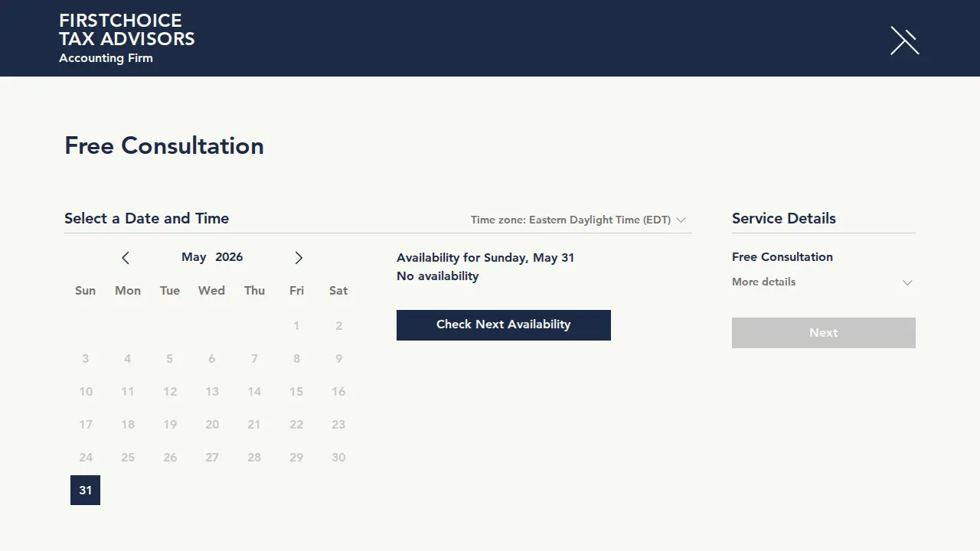The image size is (980, 551).
Task: Click the 'Accounting Firm' subtitle
Action: point(106,58)
